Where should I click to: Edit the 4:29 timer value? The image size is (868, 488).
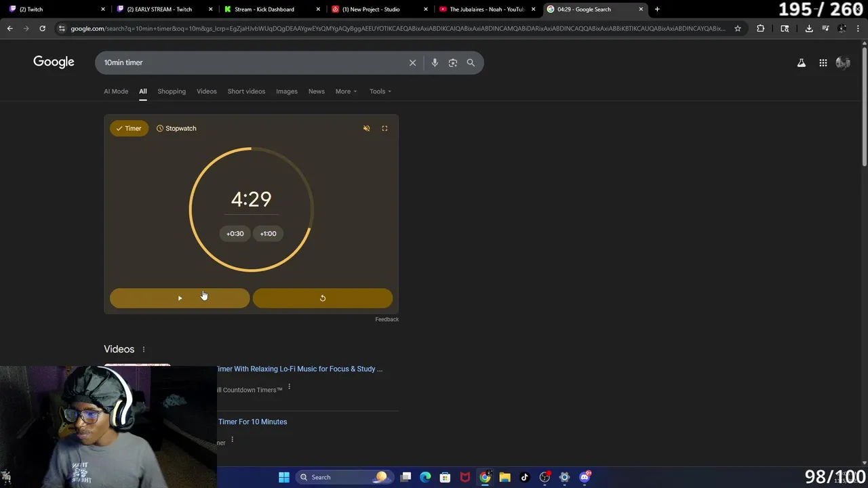tap(251, 199)
